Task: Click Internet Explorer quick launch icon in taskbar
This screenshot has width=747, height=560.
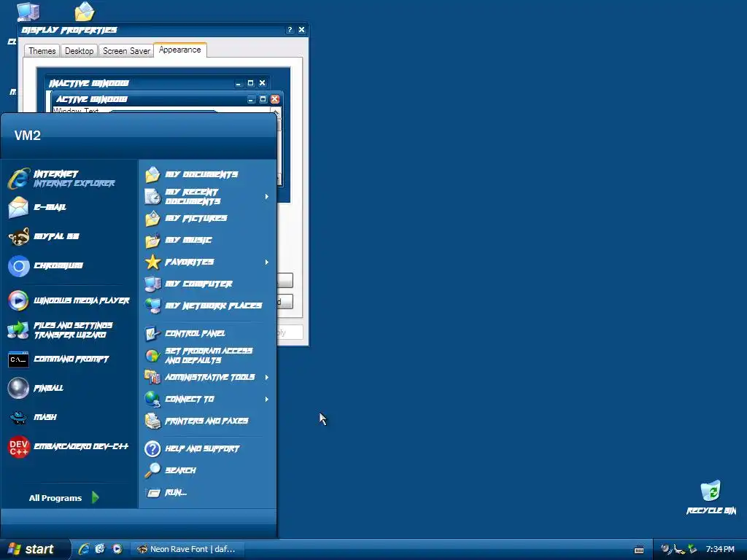Action: click(x=84, y=549)
